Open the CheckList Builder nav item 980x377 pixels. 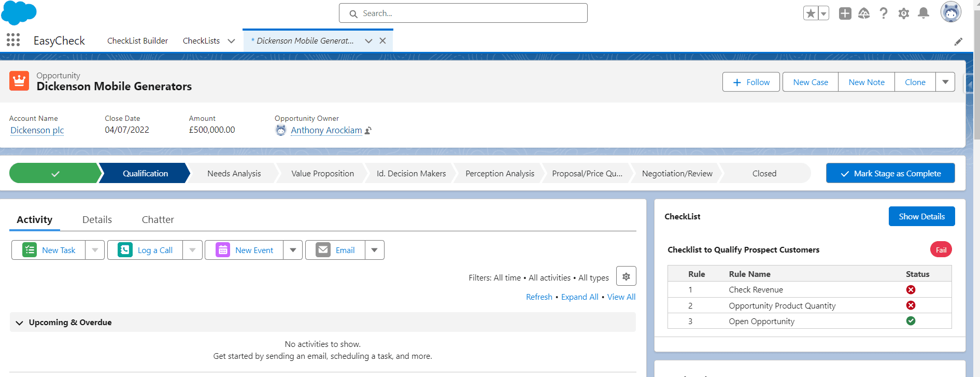coord(137,40)
